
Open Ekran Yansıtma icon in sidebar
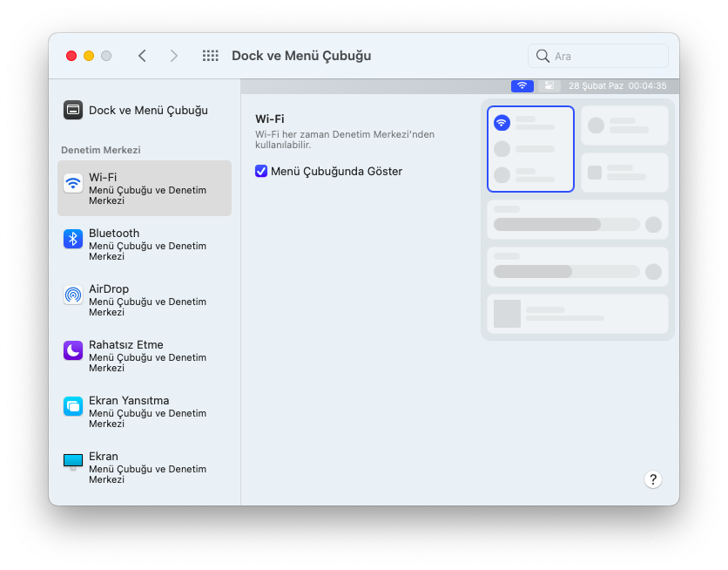[73, 406]
